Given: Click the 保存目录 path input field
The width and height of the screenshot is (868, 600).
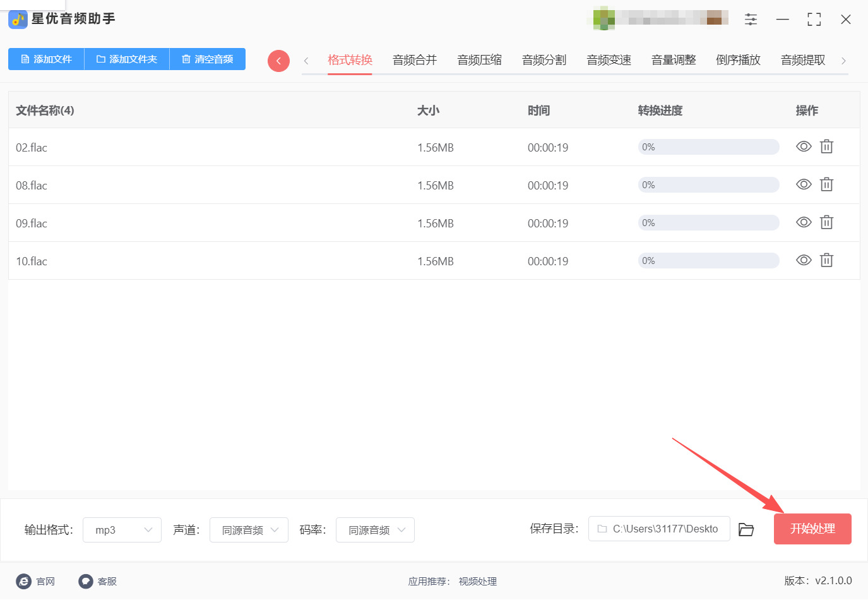Looking at the screenshot, I should point(659,529).
